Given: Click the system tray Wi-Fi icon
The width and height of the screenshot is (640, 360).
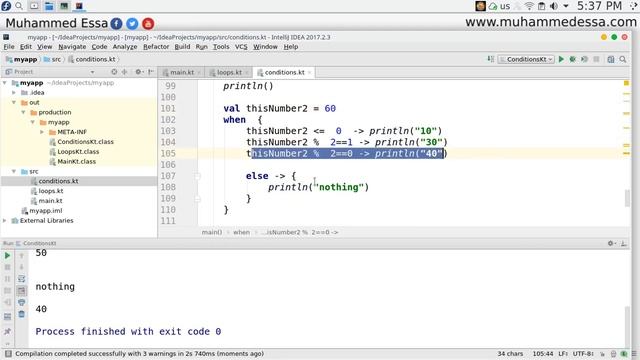Looking at the screenshot, I should (529, 6).
